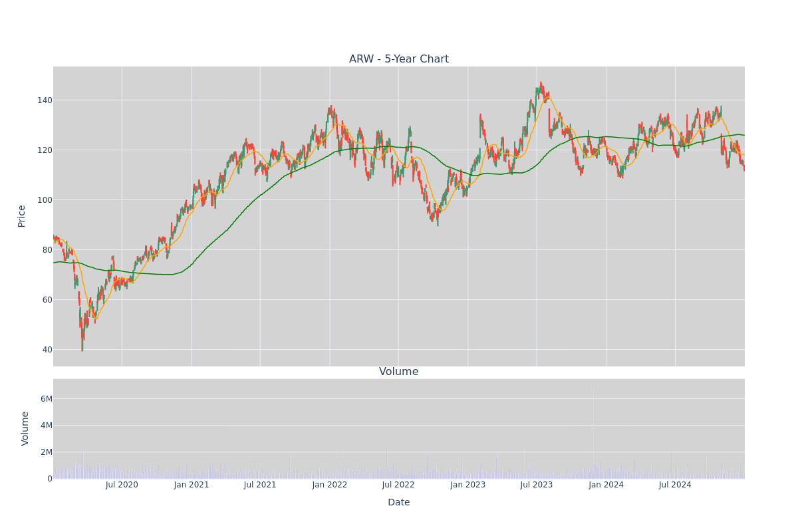Screen dimensions: 798x532
Task: Click the rotated "Price" y-axis label
Action: (22, 216)
